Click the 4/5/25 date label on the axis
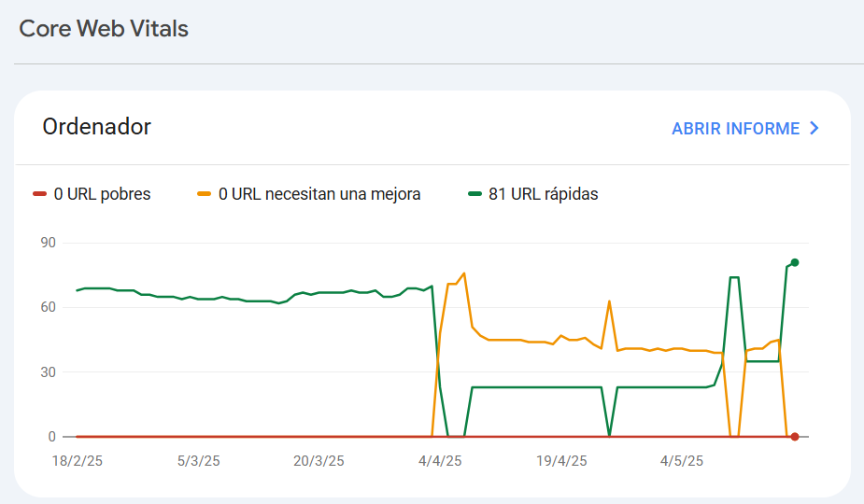This screenshot has height=504, width=864. [x=682, y=461]
